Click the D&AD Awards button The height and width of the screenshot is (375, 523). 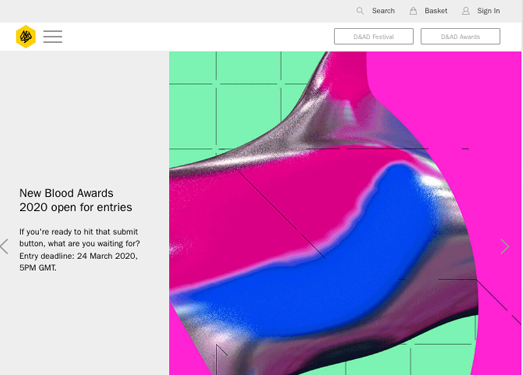coord(460,36)
